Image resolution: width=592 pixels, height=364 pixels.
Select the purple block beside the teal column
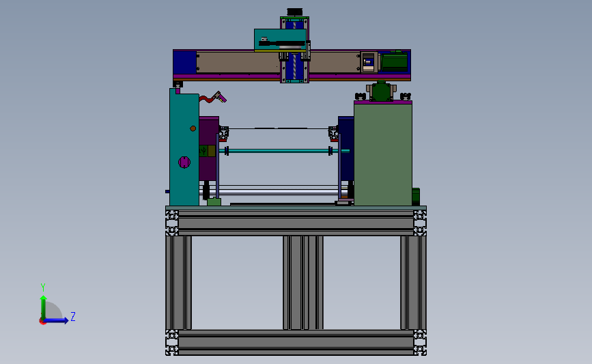point(208,148)
